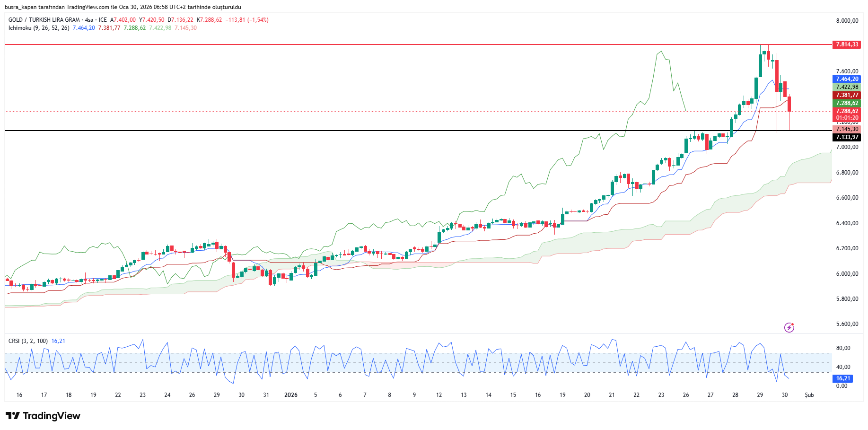Click the CRSI (3, 2, 100) indicator legend
The image size is (868, 430).
[28, 341]
